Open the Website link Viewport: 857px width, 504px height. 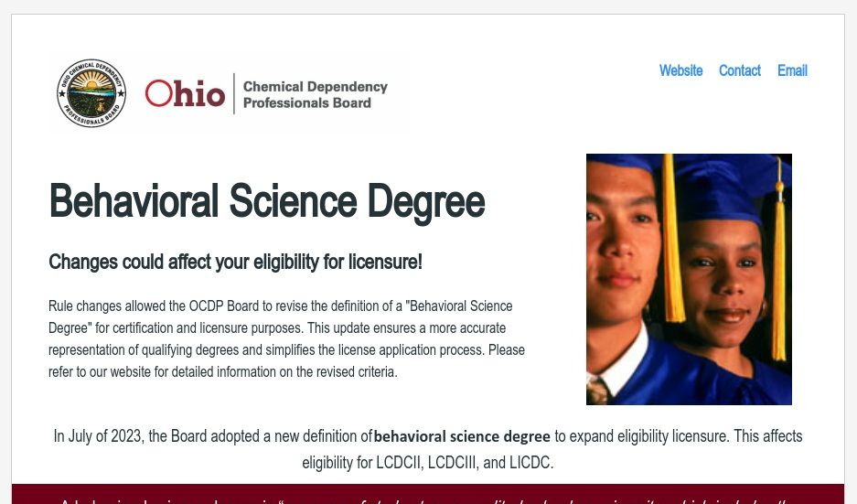pos(680,70)
